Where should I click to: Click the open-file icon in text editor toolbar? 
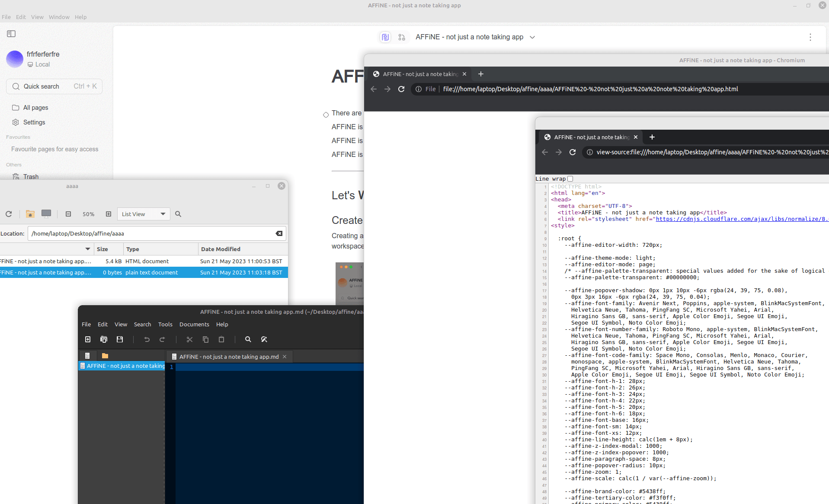[x=104, y=339]
